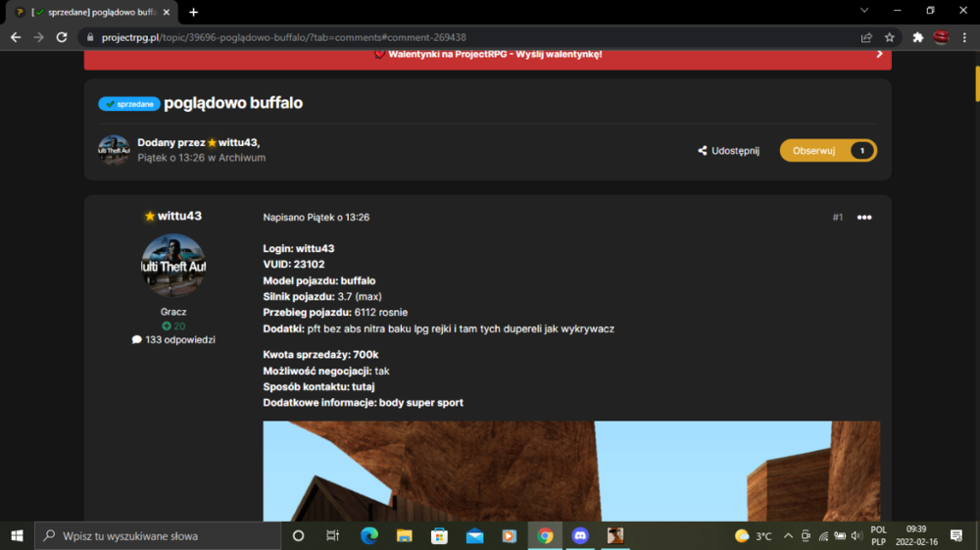Open Discord from the taskbar

[580, 535]
